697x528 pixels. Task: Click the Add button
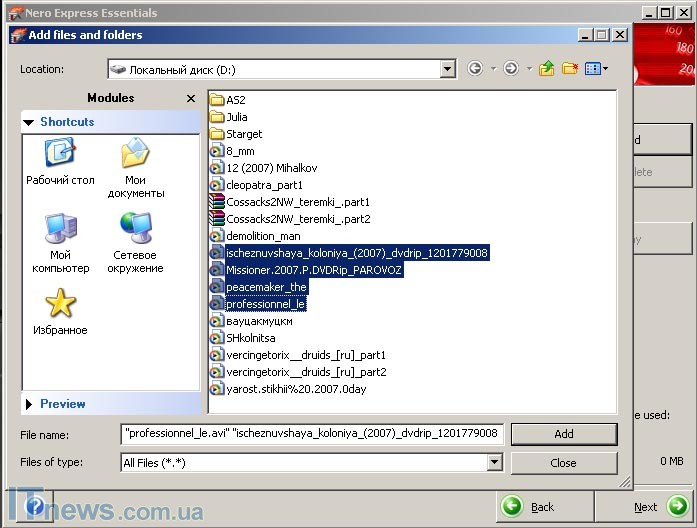[x=563, y=434]
